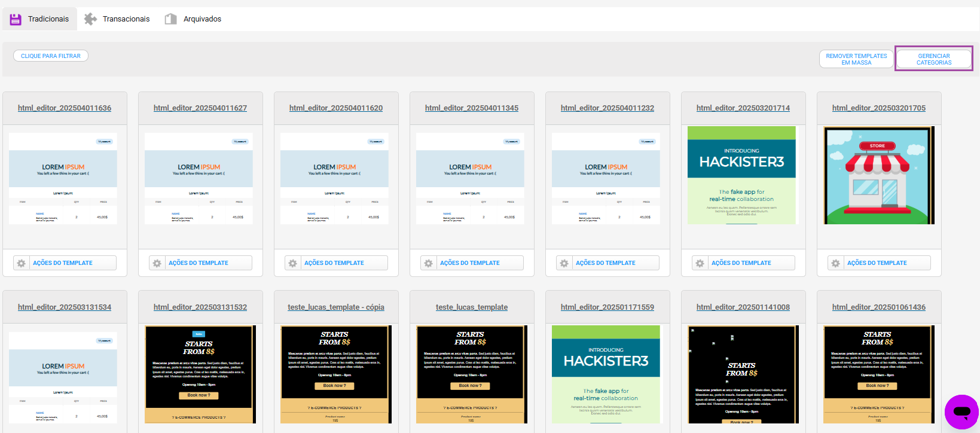The image size is (980, 433).
Task: Open Ações do template for html_editor_202504011620
Action: [x=336, y=263]
